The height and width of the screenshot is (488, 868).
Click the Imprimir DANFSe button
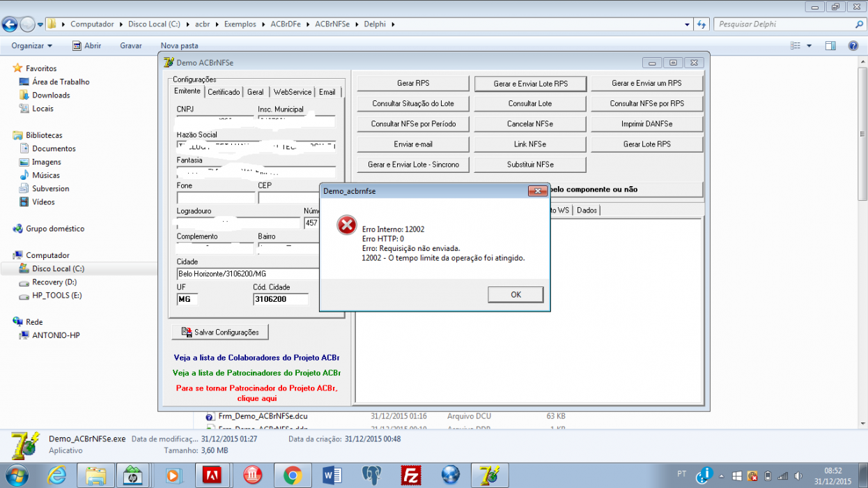coord(646,123)
